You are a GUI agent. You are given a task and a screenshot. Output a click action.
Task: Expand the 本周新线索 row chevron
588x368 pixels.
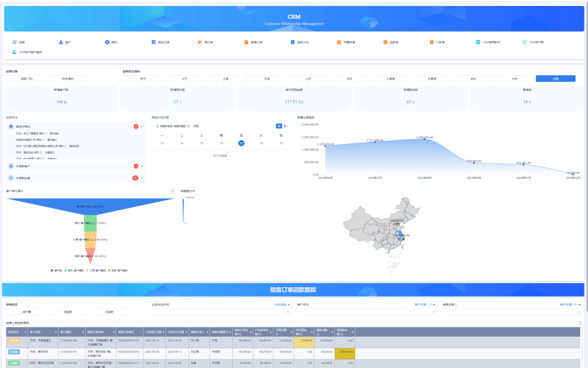(142, 178)
